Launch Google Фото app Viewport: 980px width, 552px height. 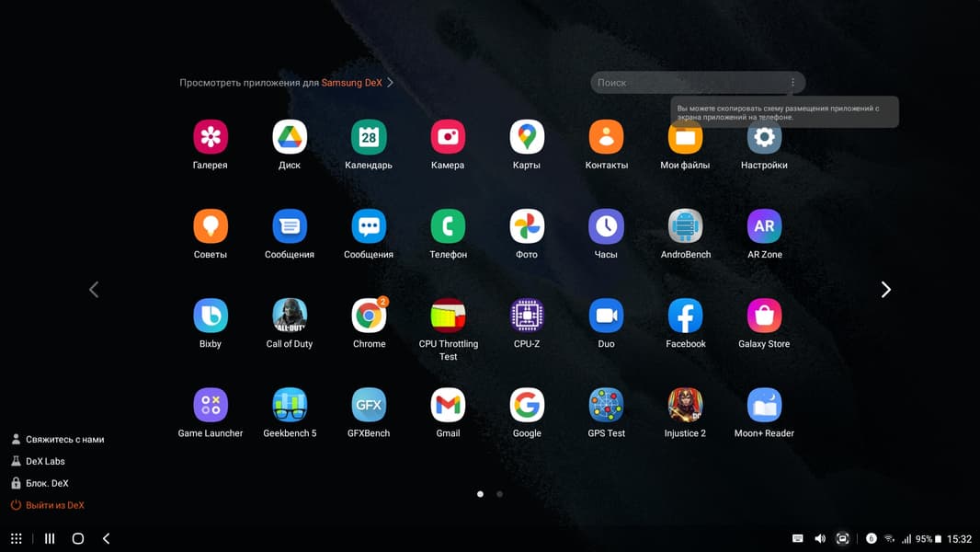tap(527, 226)
